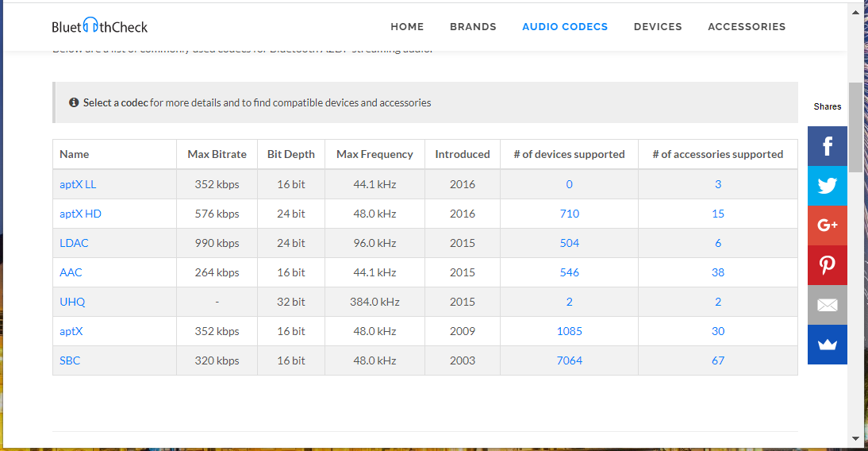Screen dimensions: 868x451
Task: Click the 264 kbps bitrate cell
Action: pos(217,272)
